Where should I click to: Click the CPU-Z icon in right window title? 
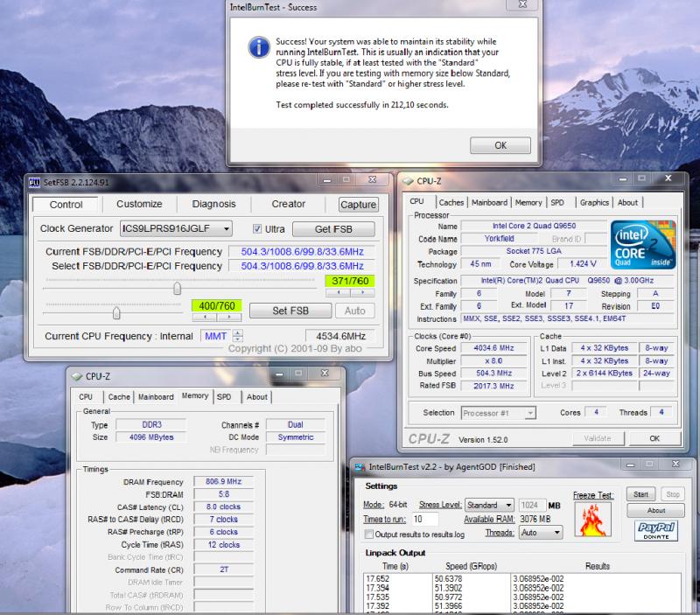[x=408, y=181]
